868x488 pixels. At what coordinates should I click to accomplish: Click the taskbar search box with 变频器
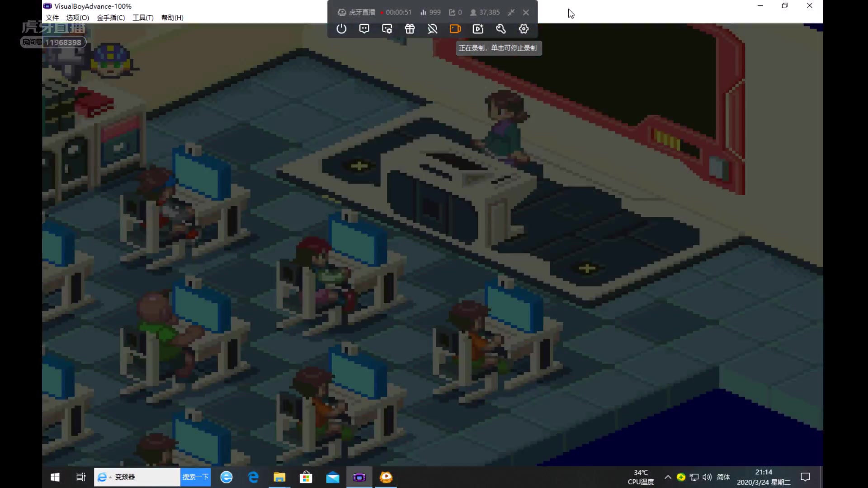[137, 477]
